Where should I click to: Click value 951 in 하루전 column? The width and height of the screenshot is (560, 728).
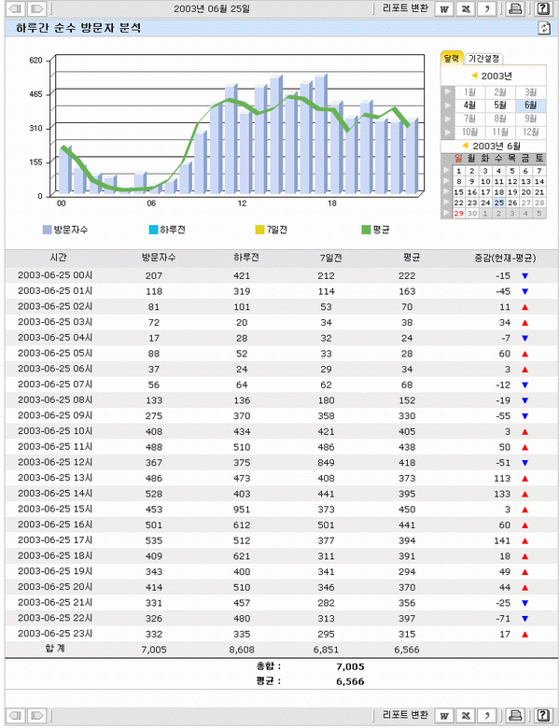point(242,510)
